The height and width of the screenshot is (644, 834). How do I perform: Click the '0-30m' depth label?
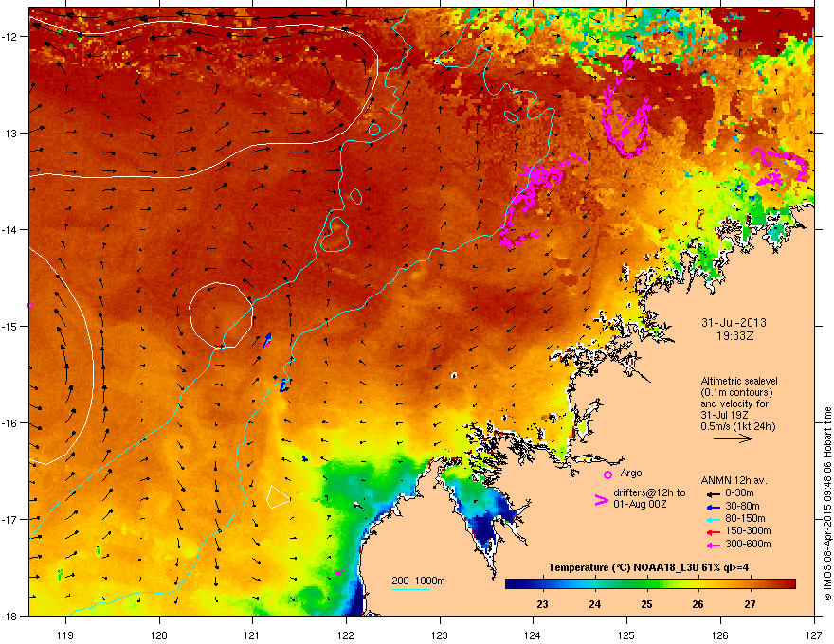click(x=739, y=493)
